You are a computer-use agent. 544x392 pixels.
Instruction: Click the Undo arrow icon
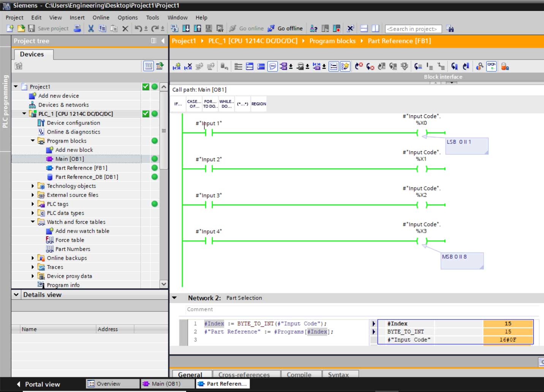(138, 28)
